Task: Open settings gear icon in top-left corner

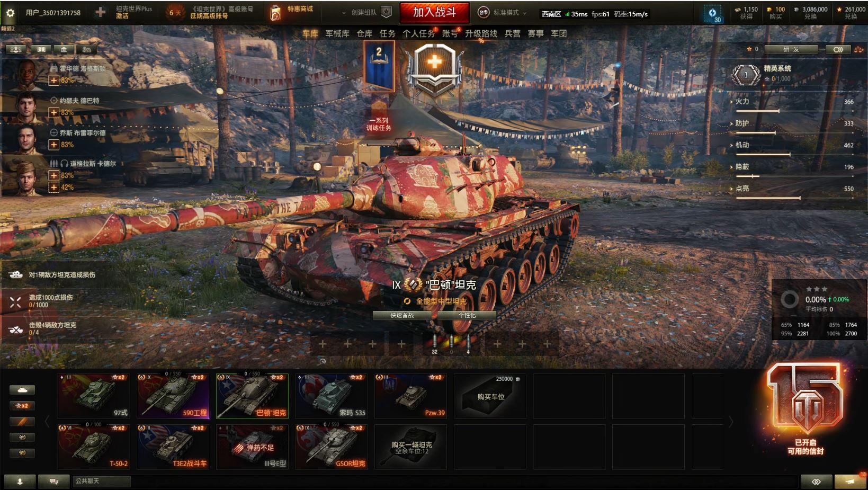Action: [9, 12]
